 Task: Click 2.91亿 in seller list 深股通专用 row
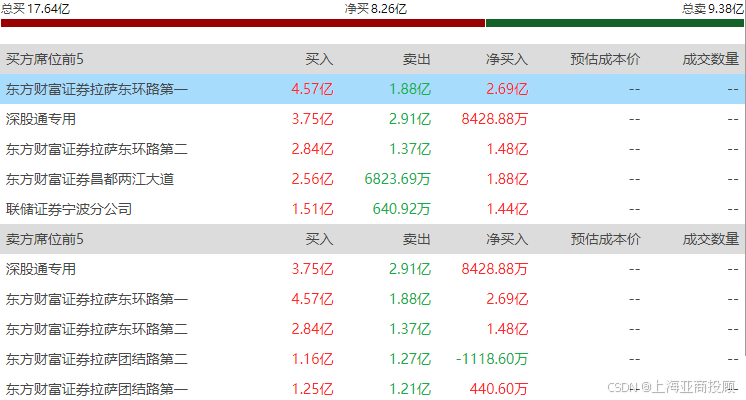coord(410,269)
